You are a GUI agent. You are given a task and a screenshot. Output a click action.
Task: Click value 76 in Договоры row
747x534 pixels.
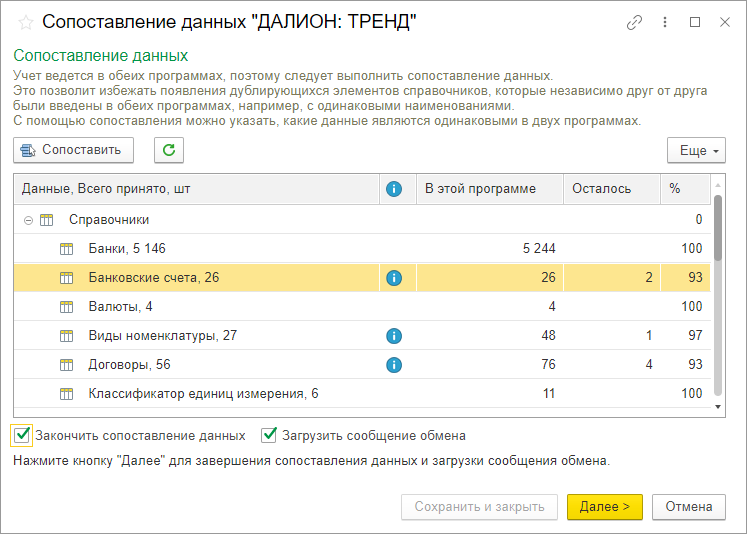(548, 365)
